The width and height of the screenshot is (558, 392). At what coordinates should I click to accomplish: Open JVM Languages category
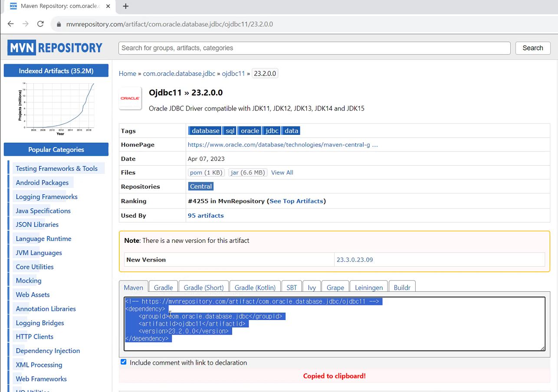[x=39, y=253]
